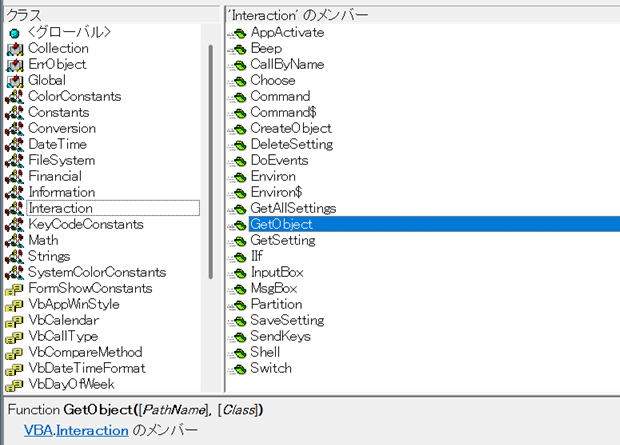This screenshot has width=620, height=445.
Task: Select the VbDateTimeFormat class
Action: [87, 368]
